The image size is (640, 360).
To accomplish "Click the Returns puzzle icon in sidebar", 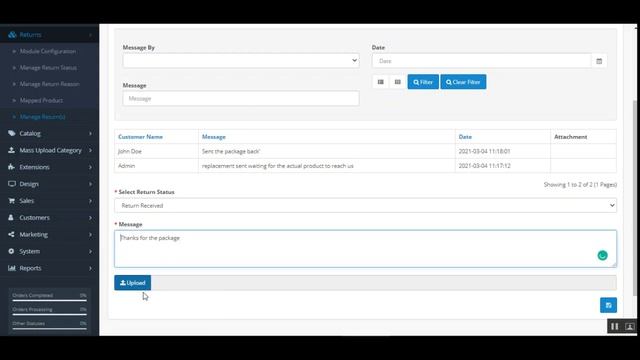I will click(12, 35).
